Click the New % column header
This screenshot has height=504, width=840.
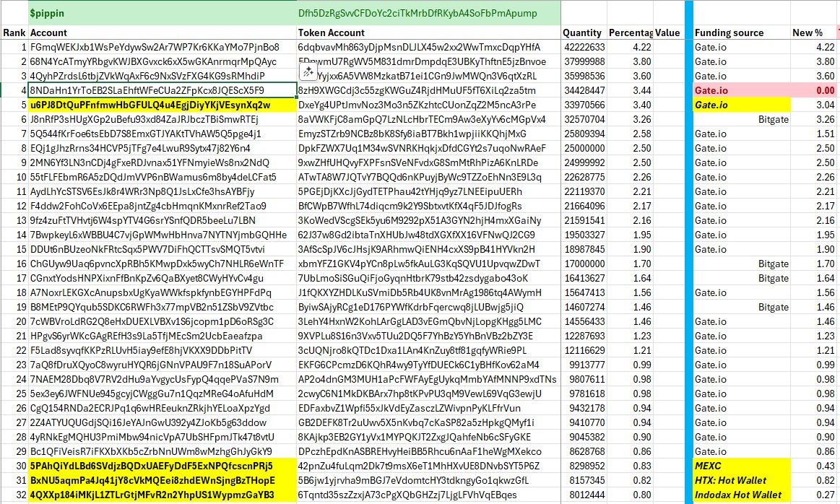(x=814, y=32)
